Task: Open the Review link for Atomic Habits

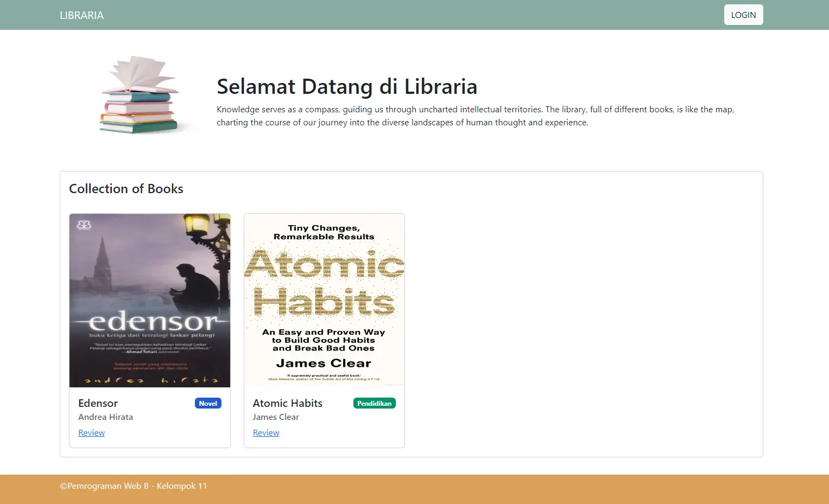Action: [266, 432]
